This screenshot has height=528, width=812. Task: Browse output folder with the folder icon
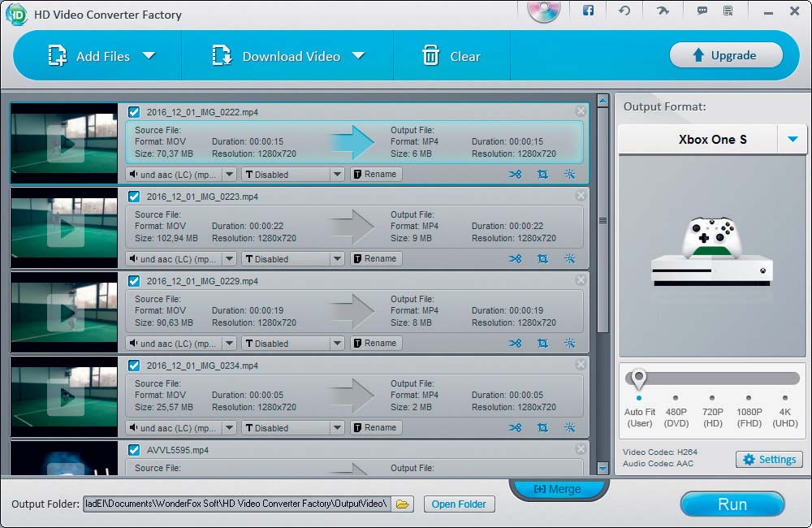click(403, 504)
